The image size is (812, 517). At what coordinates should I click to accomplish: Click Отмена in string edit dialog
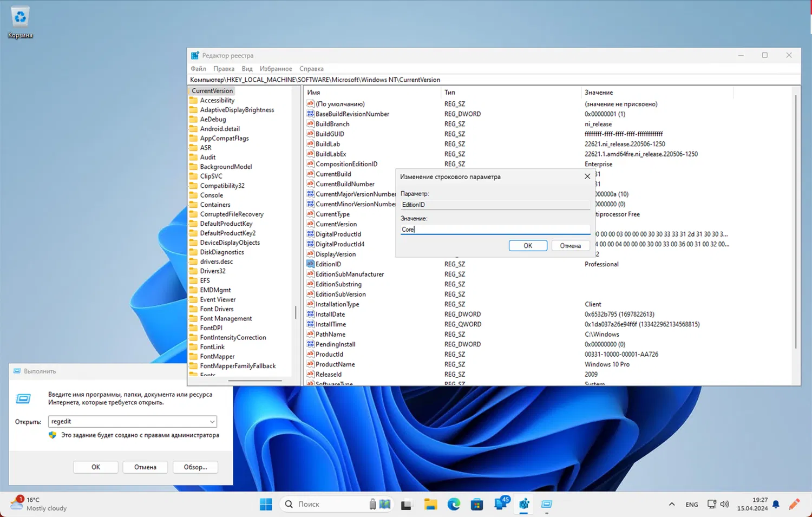point(570,246)
